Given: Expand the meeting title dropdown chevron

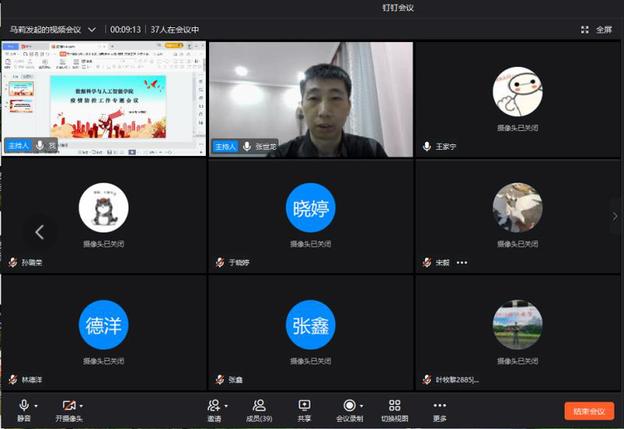Looking at the screenshot, I should tap(92, 30).
